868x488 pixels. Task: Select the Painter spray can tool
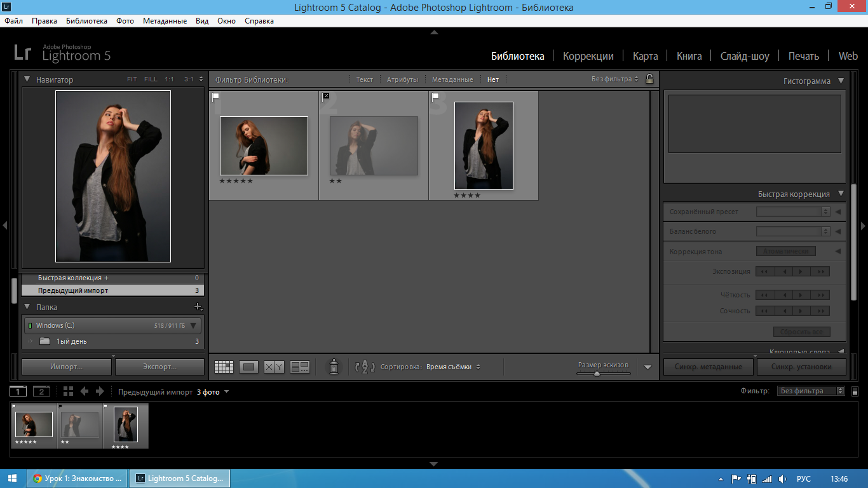[334, 367]
